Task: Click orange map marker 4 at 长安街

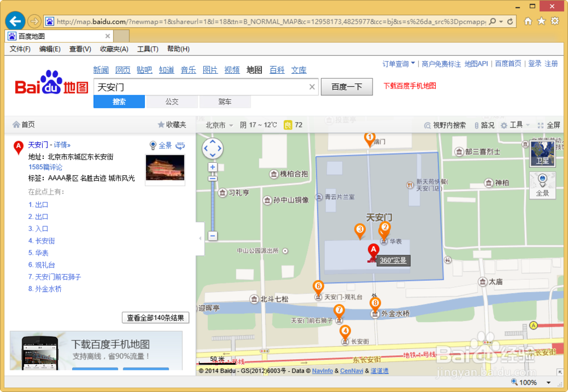Action: [x=345, y=332]
